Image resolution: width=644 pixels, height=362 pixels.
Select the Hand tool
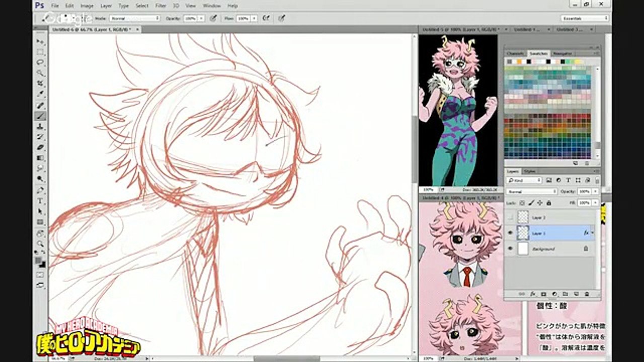(x=40, y=233)
